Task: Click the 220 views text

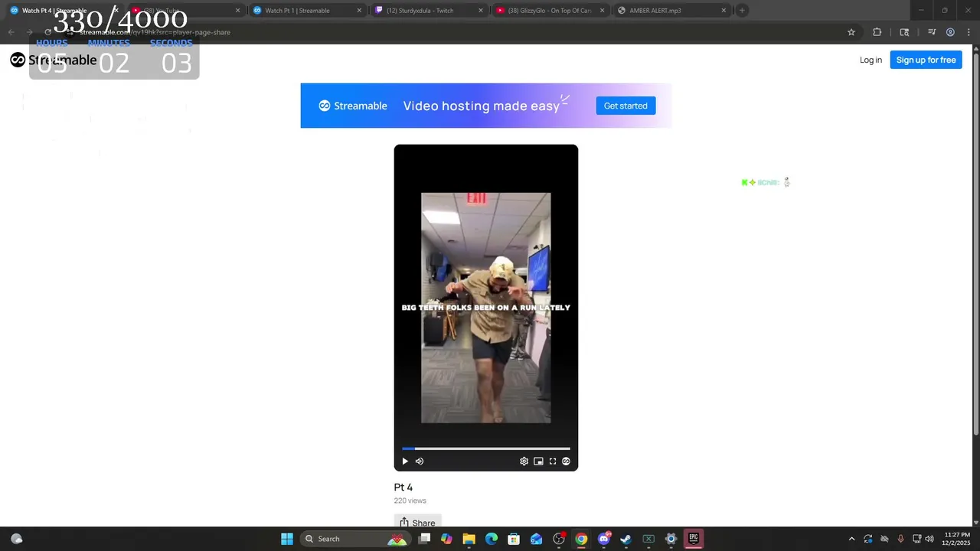Action: coord(410,500)
